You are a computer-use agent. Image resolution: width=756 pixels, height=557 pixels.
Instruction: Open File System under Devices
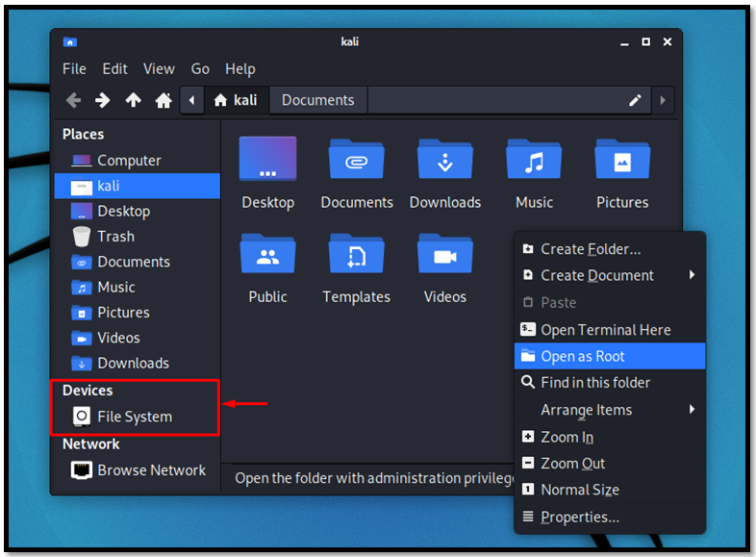point(138,417)
